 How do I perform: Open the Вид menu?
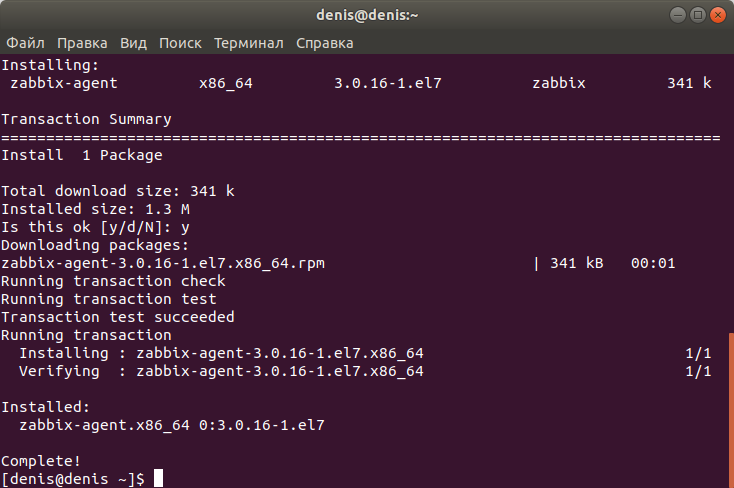(133, 43)
